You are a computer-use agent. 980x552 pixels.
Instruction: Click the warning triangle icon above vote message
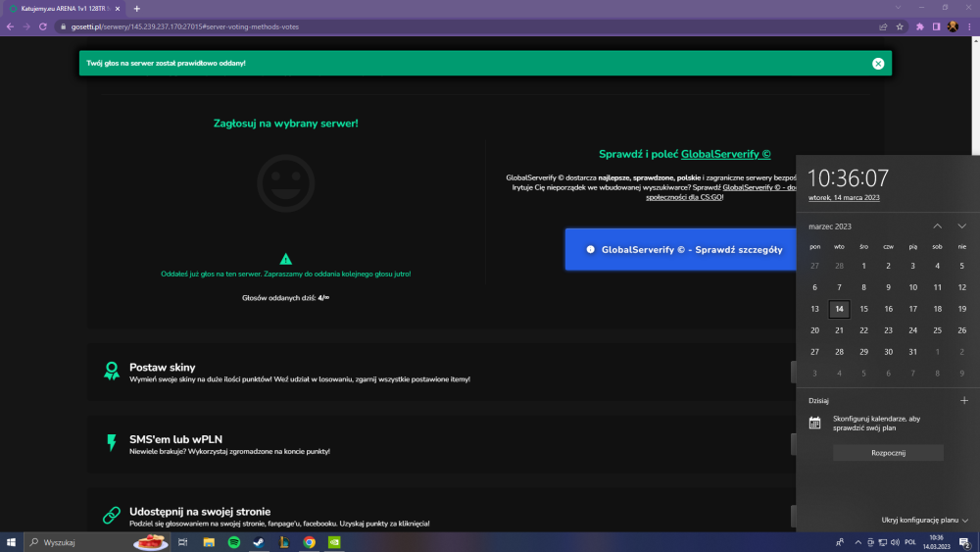pyautogui.click(x=285, y=259)
